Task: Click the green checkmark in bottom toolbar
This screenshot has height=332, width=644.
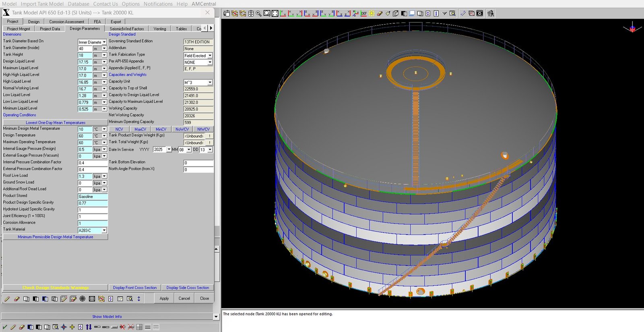Action: point(5,327)
